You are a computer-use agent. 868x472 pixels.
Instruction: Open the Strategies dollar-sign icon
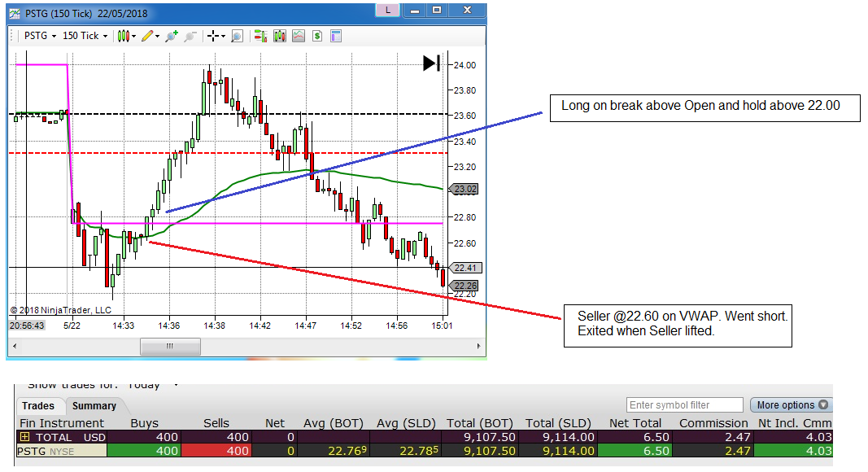pos(317,36)
